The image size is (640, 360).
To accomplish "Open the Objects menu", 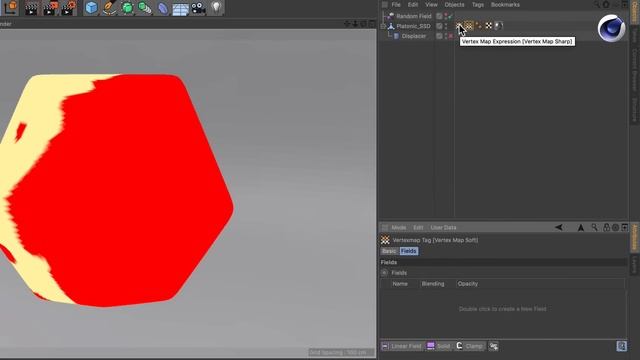I will click(x=454, y=4).
